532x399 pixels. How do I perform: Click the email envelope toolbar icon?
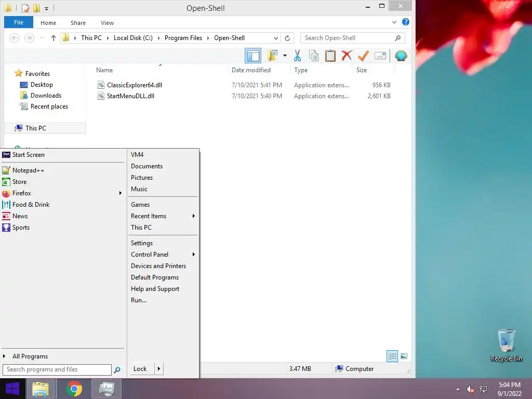pos(380,56)
